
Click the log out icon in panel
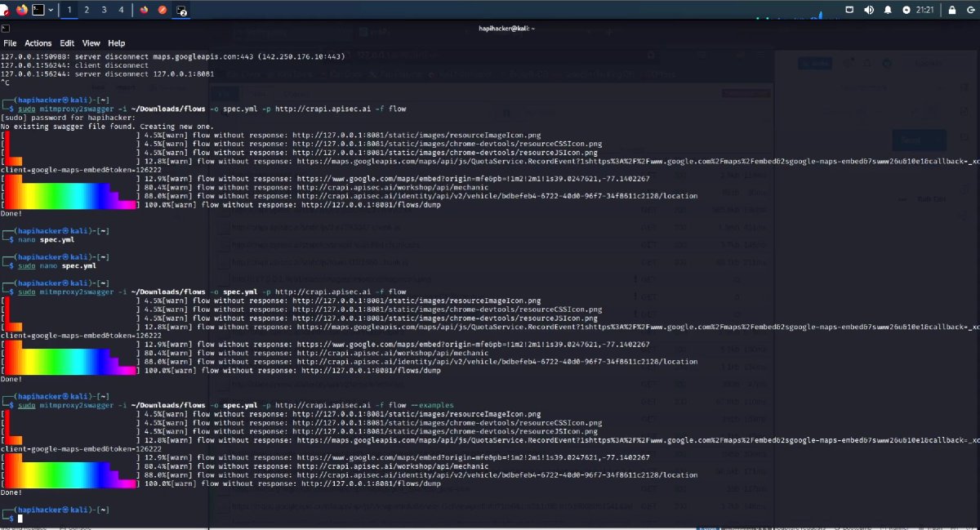969,10
